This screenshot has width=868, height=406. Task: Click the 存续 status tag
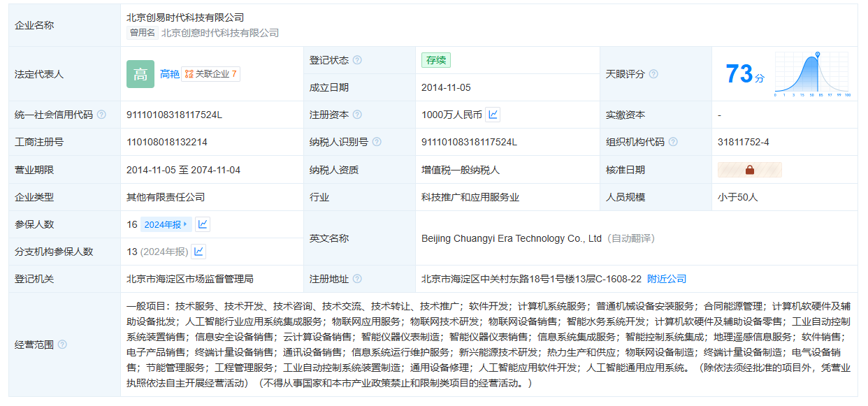coord(436,60)
